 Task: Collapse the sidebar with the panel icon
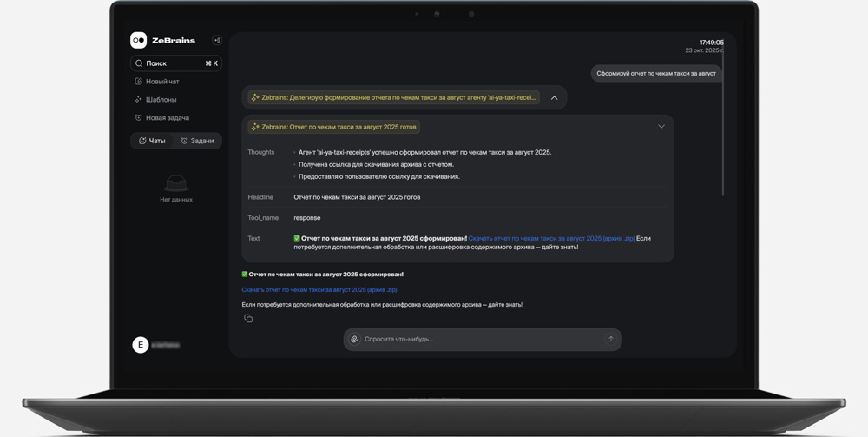(x=217, y=40)
